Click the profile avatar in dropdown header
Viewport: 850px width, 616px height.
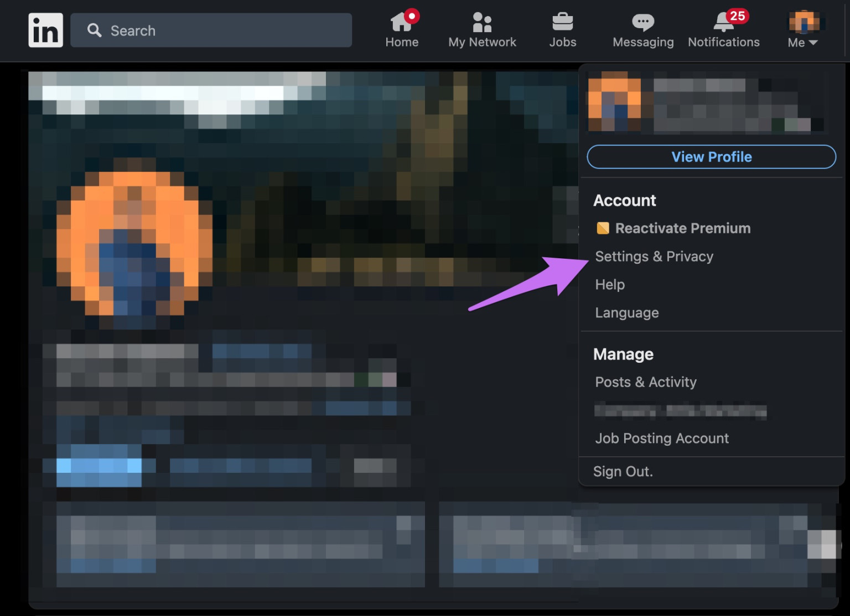tap(614, 105)
